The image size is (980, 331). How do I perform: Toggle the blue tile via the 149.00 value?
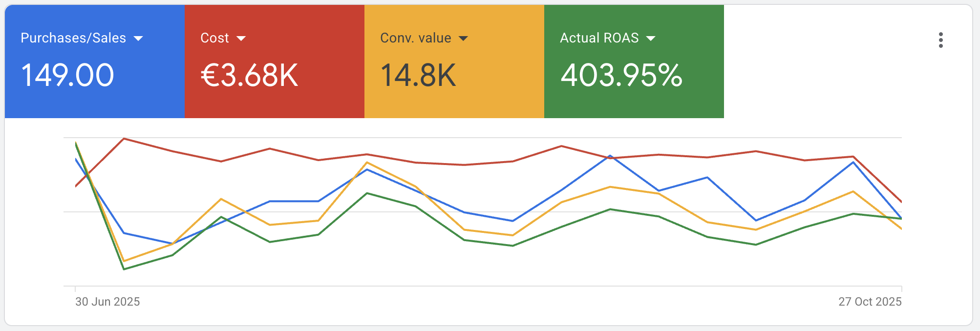point(67,76)
